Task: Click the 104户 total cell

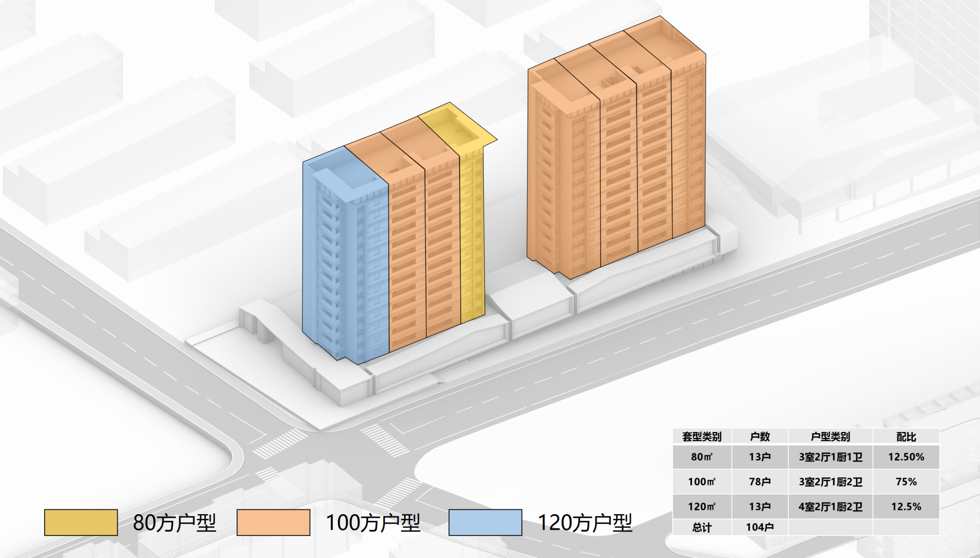Action: click(x=760, y=527)
